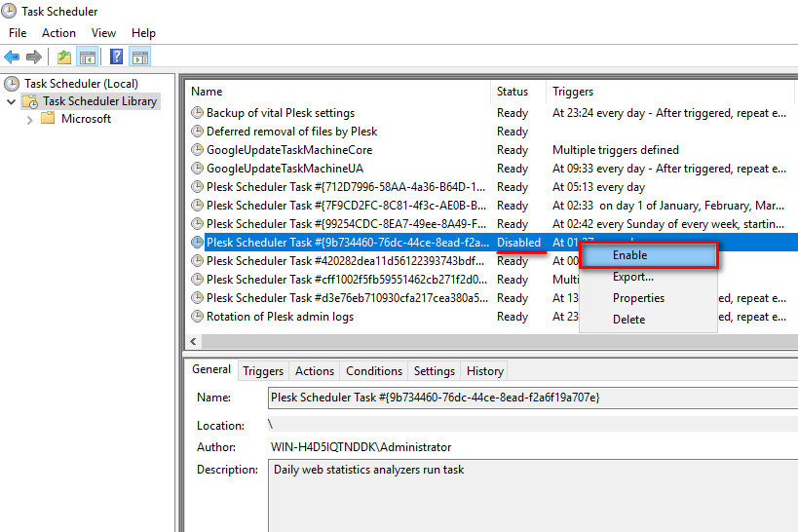
Task: Click the Up One Level folder icon
Action: click(x=64, y=57)
